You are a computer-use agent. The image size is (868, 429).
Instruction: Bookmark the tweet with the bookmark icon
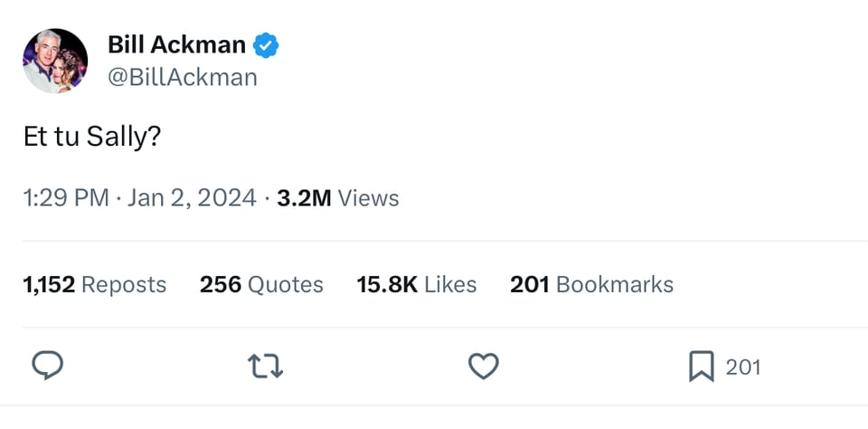(x=702, y=366)
